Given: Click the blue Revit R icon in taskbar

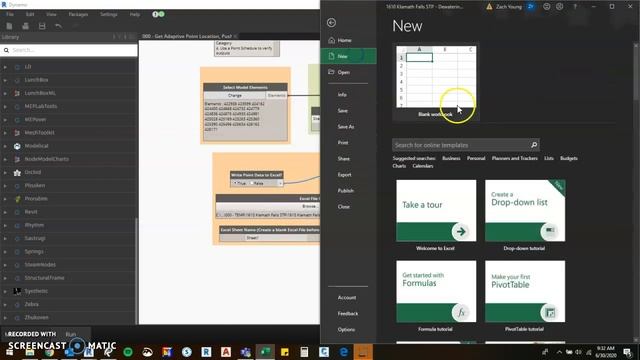Looking at the screenshot, I should (x=206, y=352).
